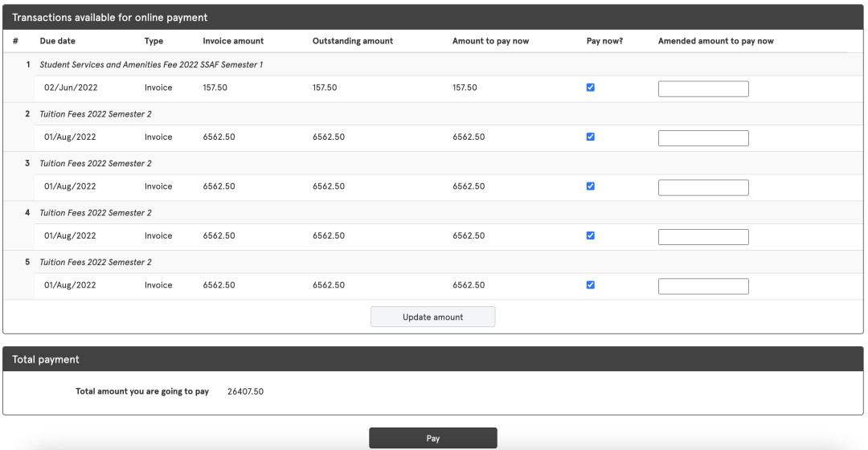Select the Student Services and Amenities Fee title
Screen dimensions: 868x450
coord(151,64)
